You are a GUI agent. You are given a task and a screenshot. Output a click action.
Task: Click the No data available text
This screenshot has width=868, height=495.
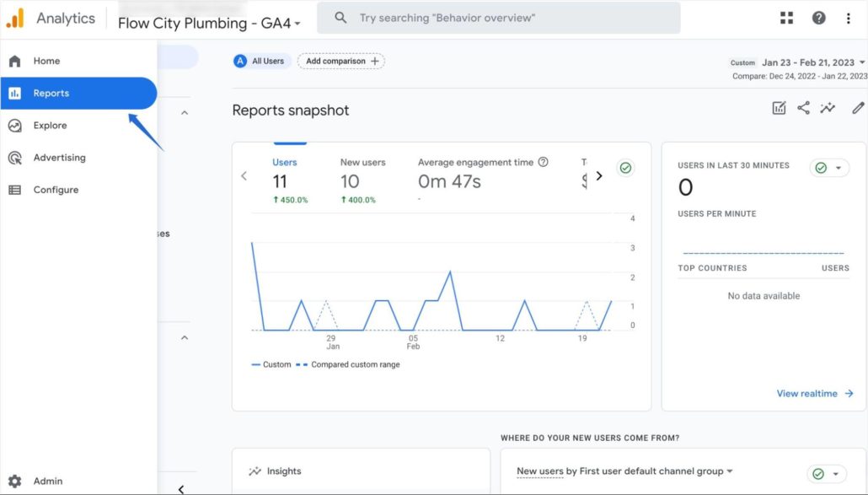point(764,296)
